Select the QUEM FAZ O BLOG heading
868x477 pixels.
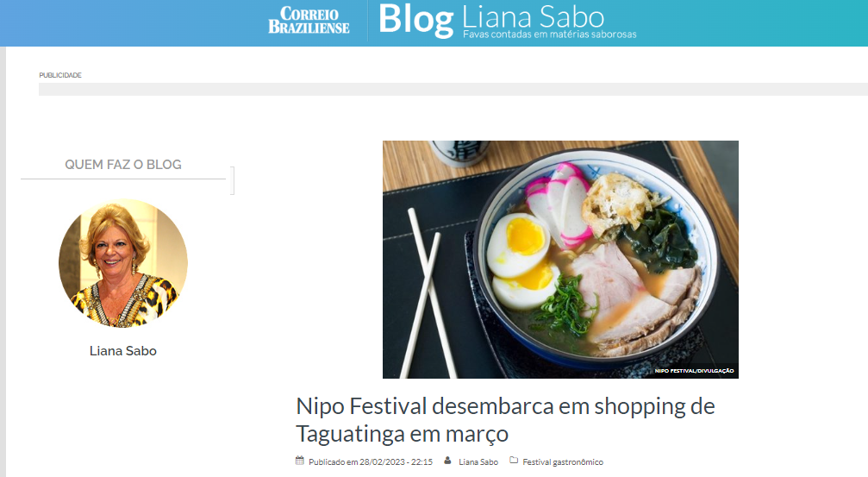coord(123,165)
